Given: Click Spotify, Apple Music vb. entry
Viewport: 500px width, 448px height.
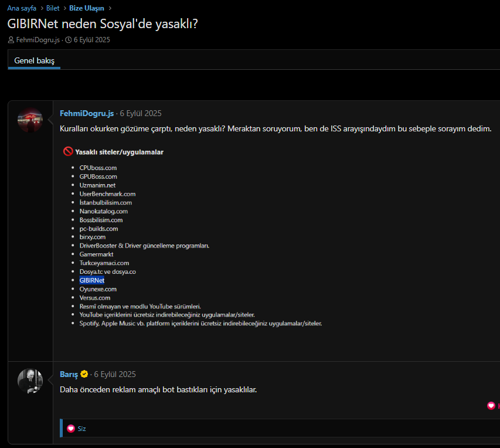Looking at the screenshot, I should pos(200,324).
